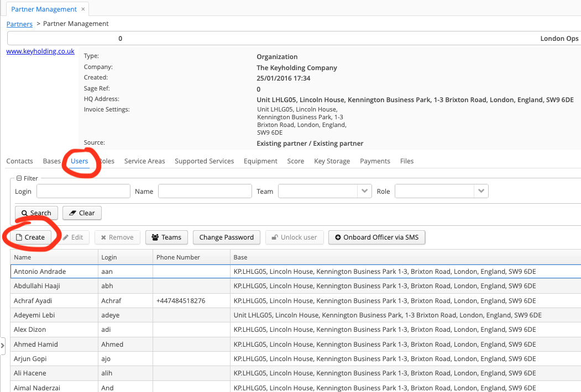Click into the Name filter field
581x392 pixels.
pyautogui.click(x=205, y=191)
